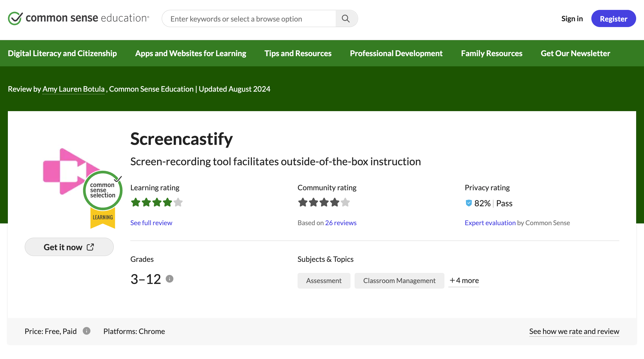Click the info icon next to grades 3–12
Screen dimensions: 644x359
[170, 279]
